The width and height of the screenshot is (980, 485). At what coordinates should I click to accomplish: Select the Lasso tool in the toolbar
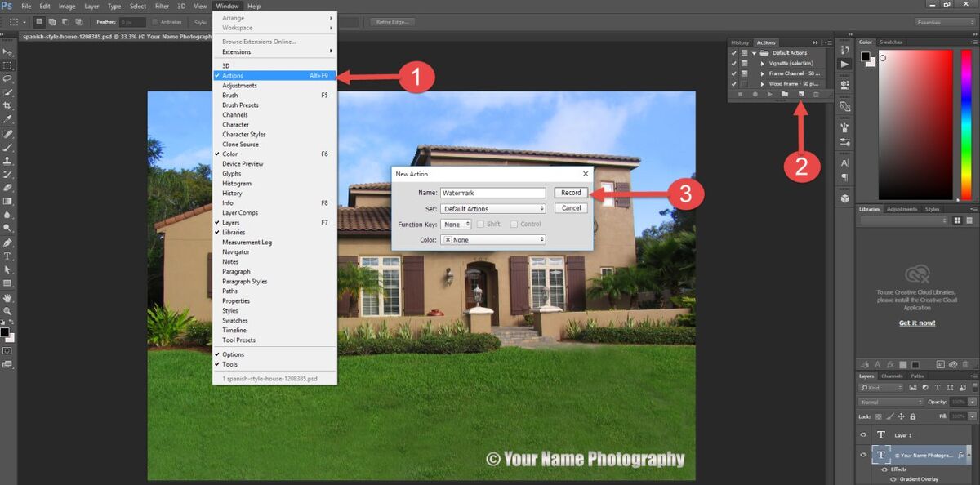pos(7,79)
